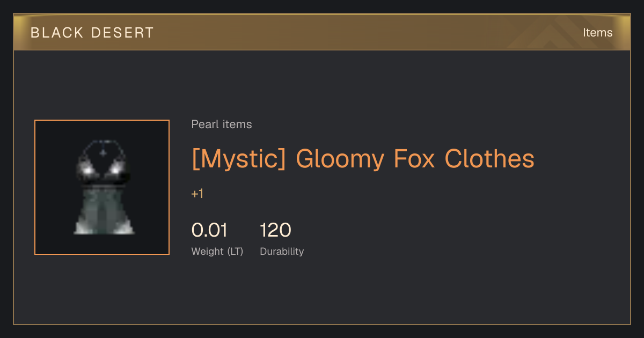Click the word Gloomy in the item title
Screen dimensions: 644x338
pyautogui.click(x=340, y=160)
